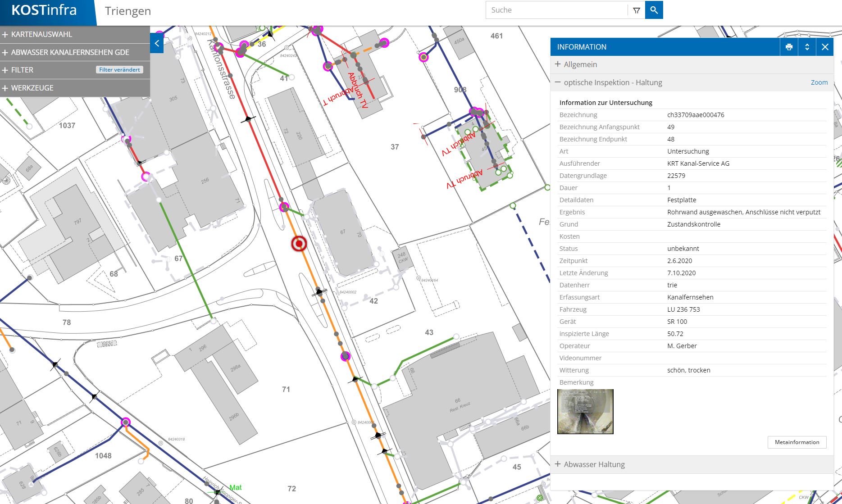Image resolution: width=842 pixels, height=504 pixels.
Task: Expand the Filter section
Action: (22, 70)
